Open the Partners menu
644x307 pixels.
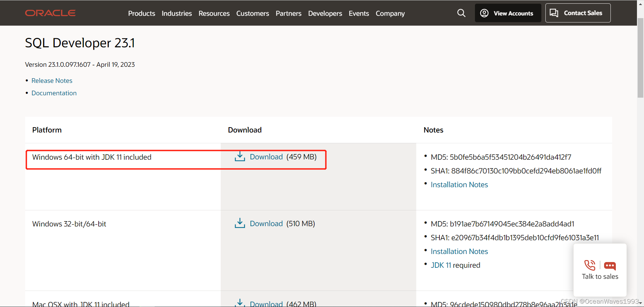288,13
